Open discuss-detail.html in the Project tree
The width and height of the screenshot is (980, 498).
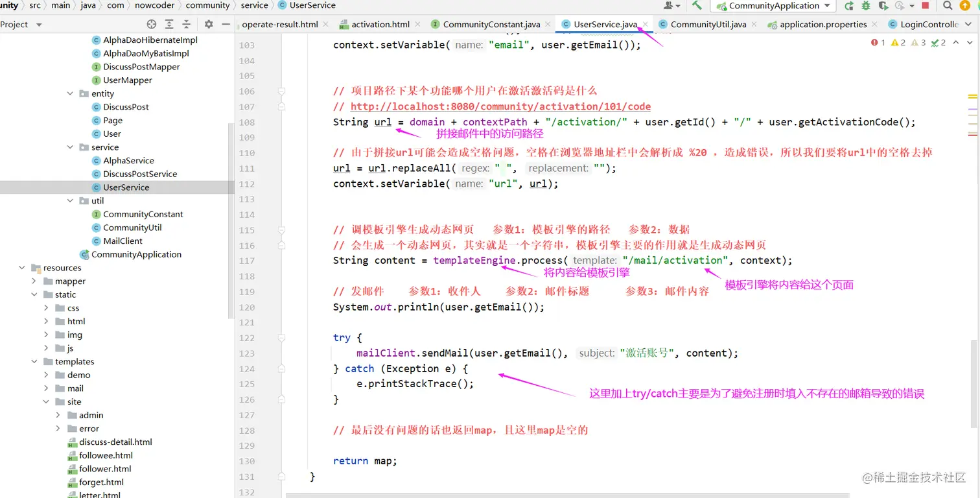pyautogui.click(x=115, y=442)
